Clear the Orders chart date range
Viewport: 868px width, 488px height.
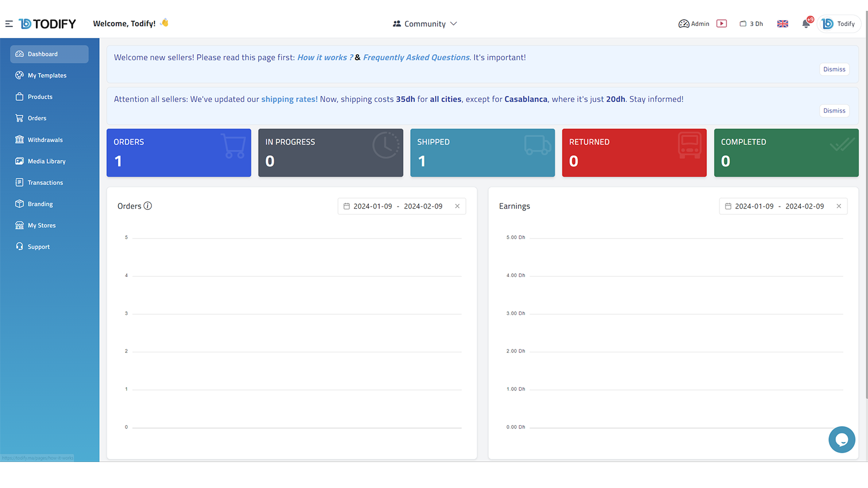457,206
